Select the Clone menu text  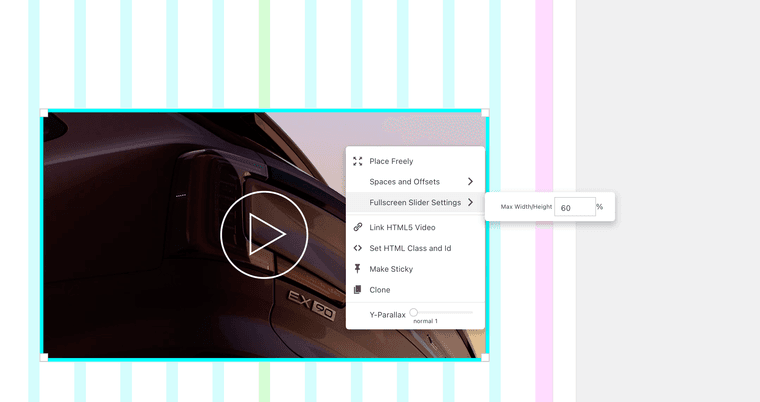[x=380, y=290]
